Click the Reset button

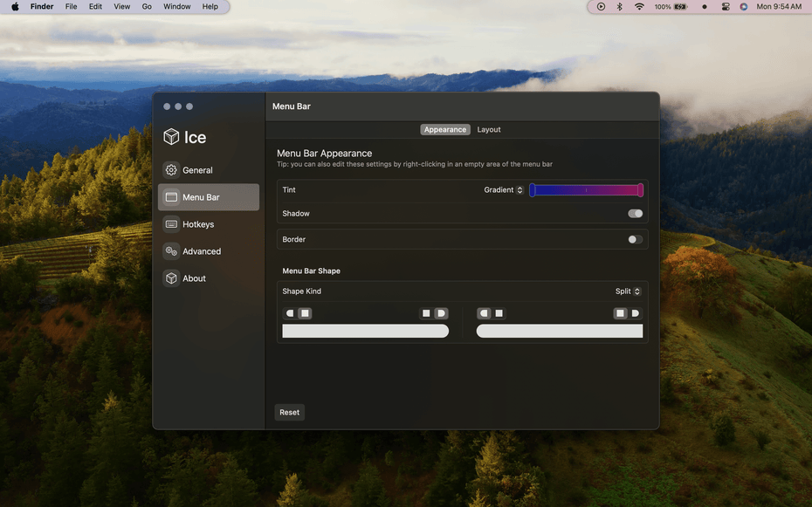coord(289,413)
